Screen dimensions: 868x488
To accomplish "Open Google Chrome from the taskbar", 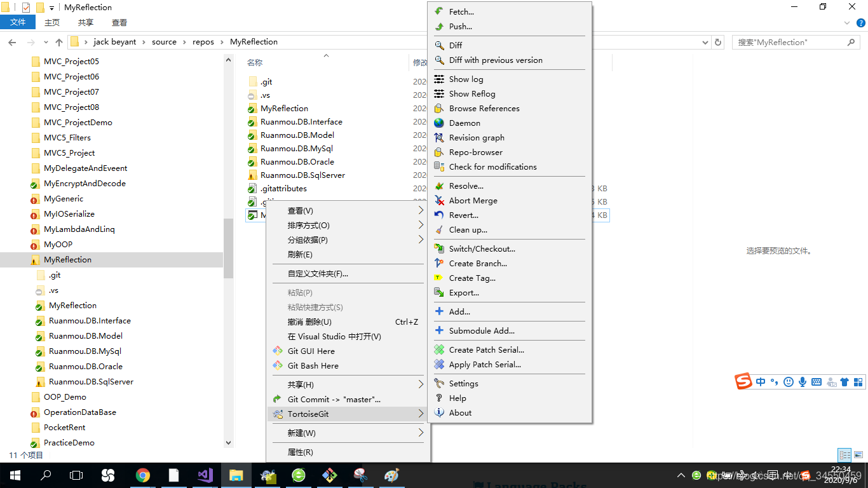I will (x=143, y=475).
